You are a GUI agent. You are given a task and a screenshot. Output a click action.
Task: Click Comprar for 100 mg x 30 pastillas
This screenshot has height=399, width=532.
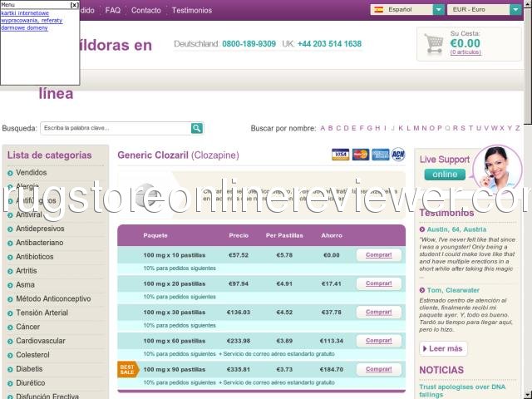(x=379, y=313)
